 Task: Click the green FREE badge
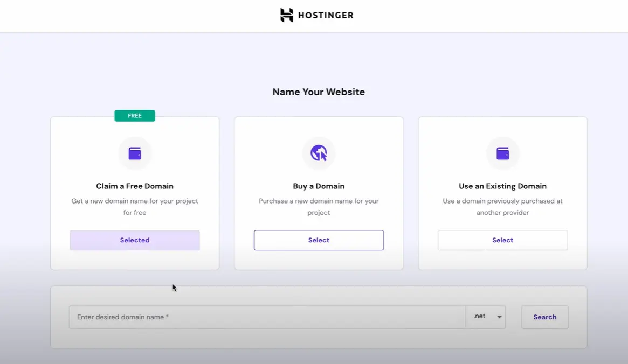(x=135, y=116)
